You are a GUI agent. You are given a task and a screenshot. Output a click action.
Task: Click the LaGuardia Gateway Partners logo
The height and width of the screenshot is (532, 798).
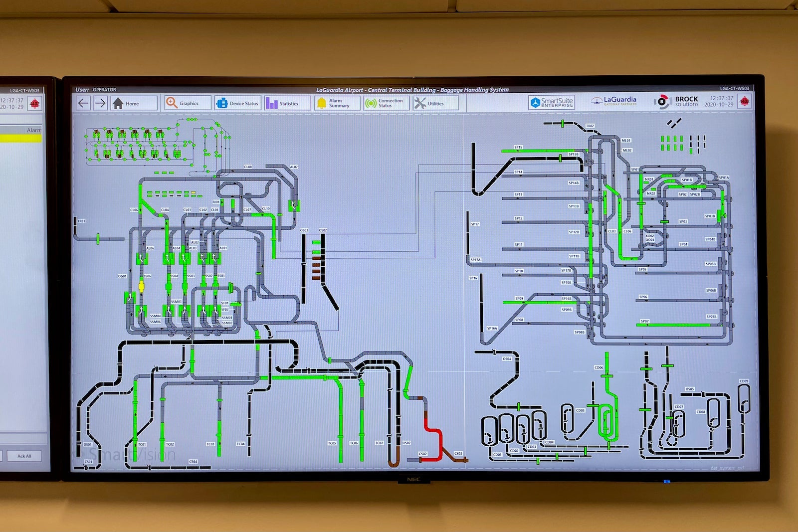point(614,101)
